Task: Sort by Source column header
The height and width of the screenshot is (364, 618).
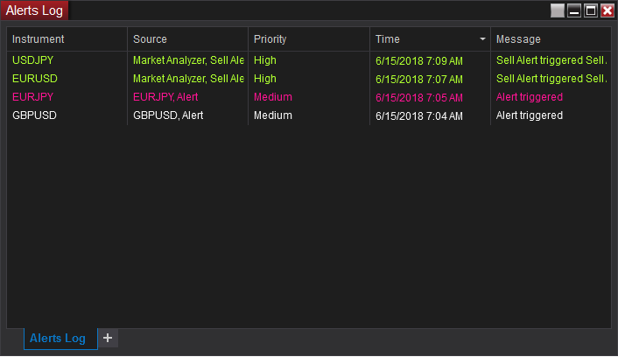Action: pyautogui.click(x=150, y=39)
